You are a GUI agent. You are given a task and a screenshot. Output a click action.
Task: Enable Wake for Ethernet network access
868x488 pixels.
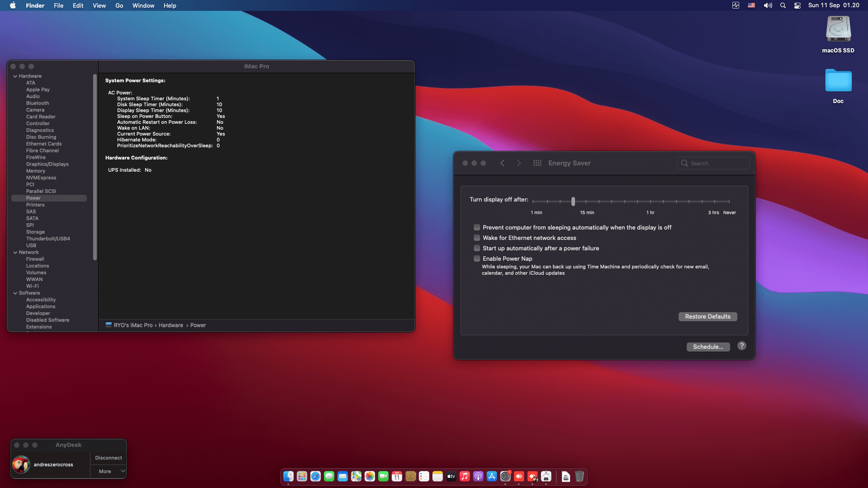[x=477, y=238]
